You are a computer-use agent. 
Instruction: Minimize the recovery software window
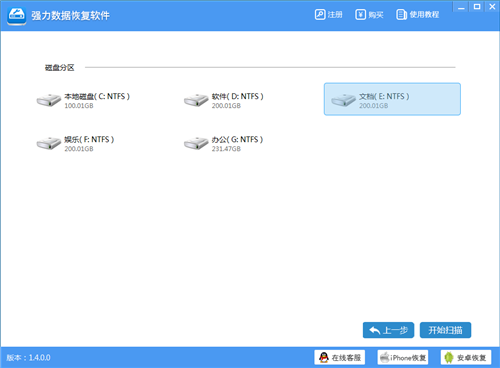461,7
